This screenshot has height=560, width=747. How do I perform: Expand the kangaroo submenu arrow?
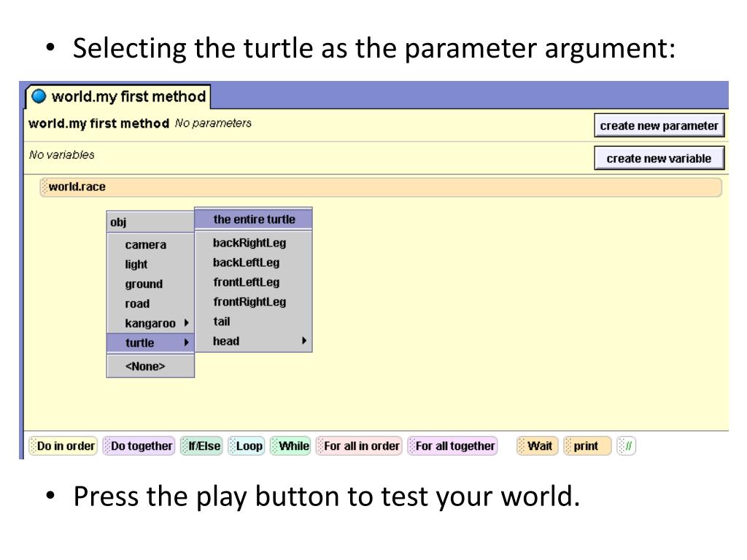187,323
